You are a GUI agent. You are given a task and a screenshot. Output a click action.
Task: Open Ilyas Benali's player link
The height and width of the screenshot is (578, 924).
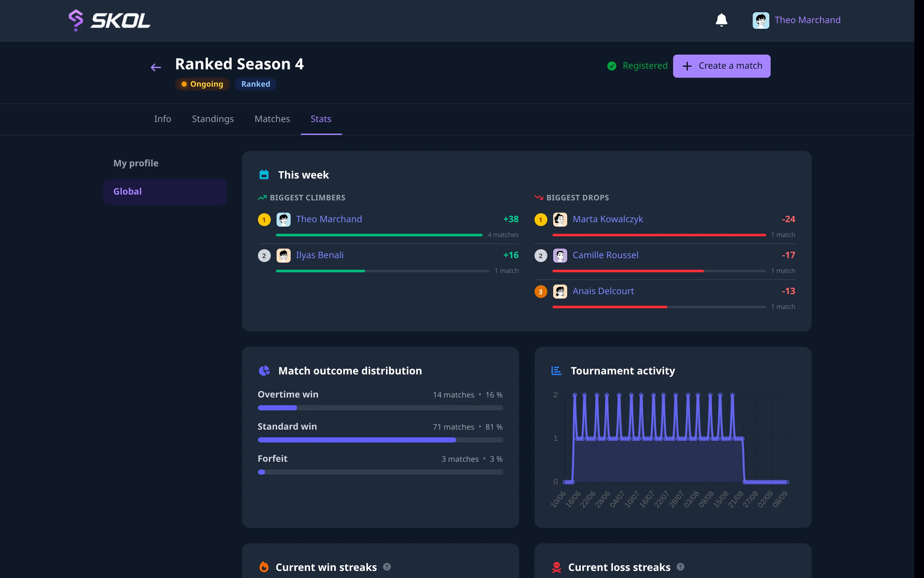[320, 255]
